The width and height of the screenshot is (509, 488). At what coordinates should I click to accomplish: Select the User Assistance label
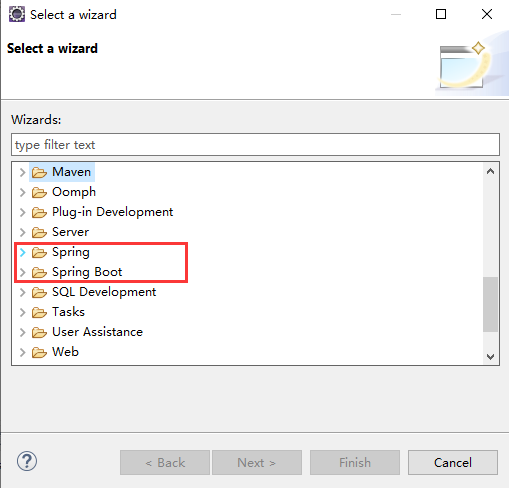tap(97, 332)
